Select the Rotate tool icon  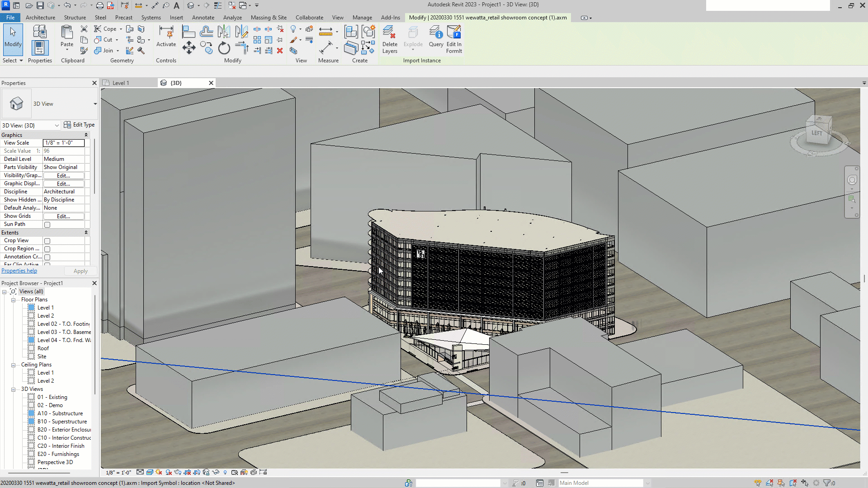click(224, 48)
